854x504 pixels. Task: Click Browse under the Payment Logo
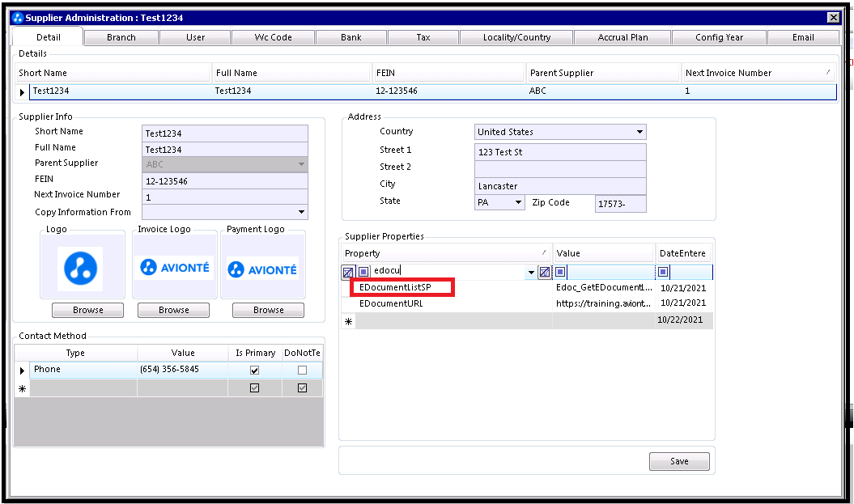pyautogui.click(x=269, y=310)
